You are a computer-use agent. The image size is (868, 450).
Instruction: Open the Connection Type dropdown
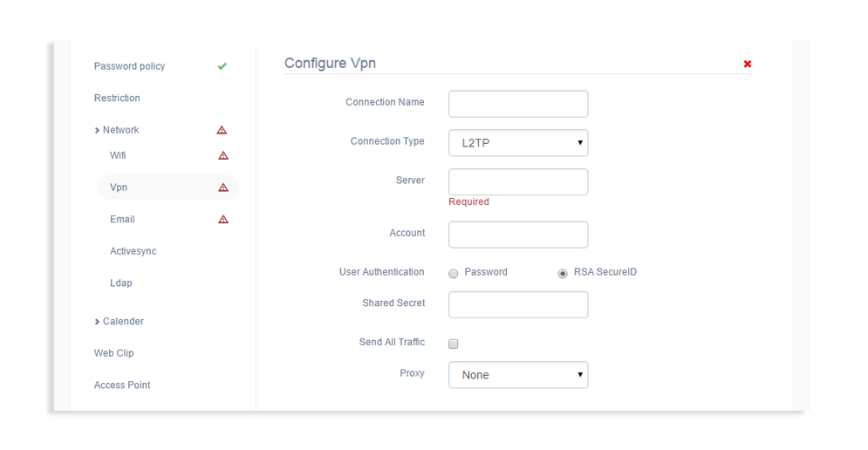[518, 143]
